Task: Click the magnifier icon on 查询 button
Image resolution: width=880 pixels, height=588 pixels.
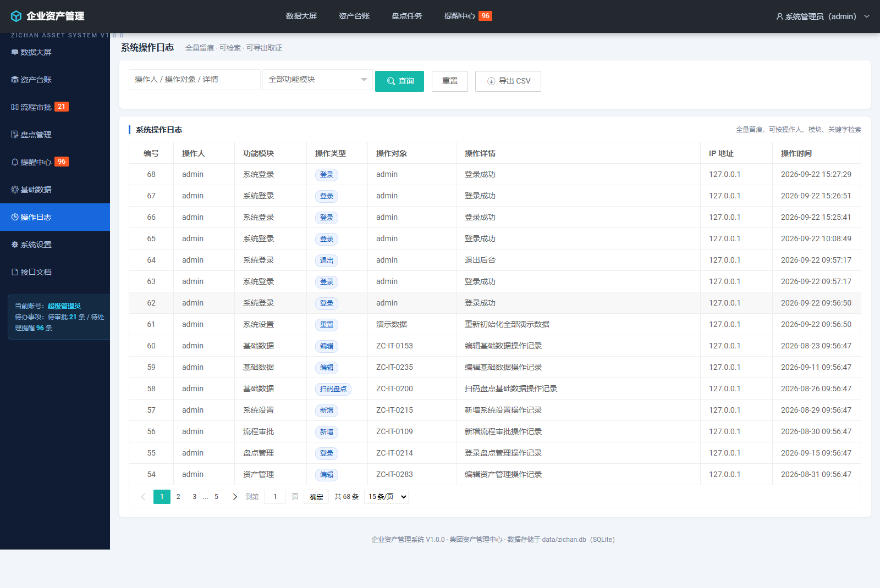Action: tap(391, 81)
